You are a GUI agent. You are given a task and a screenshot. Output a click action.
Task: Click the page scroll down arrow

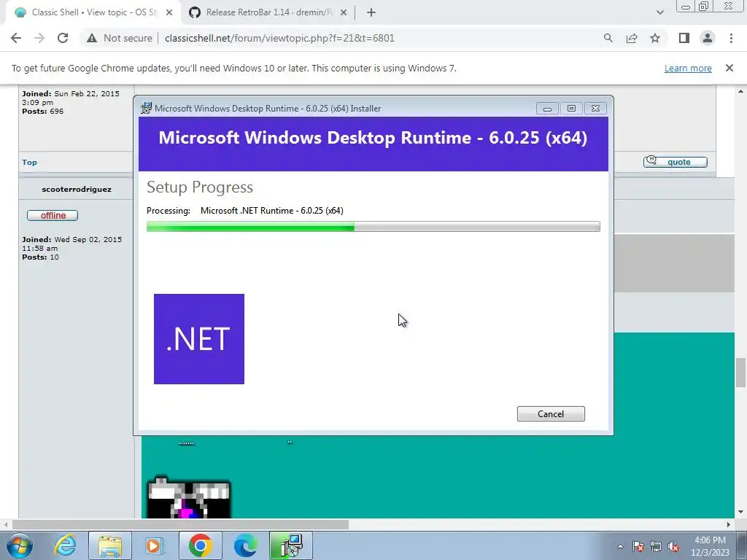coord(740,513)
